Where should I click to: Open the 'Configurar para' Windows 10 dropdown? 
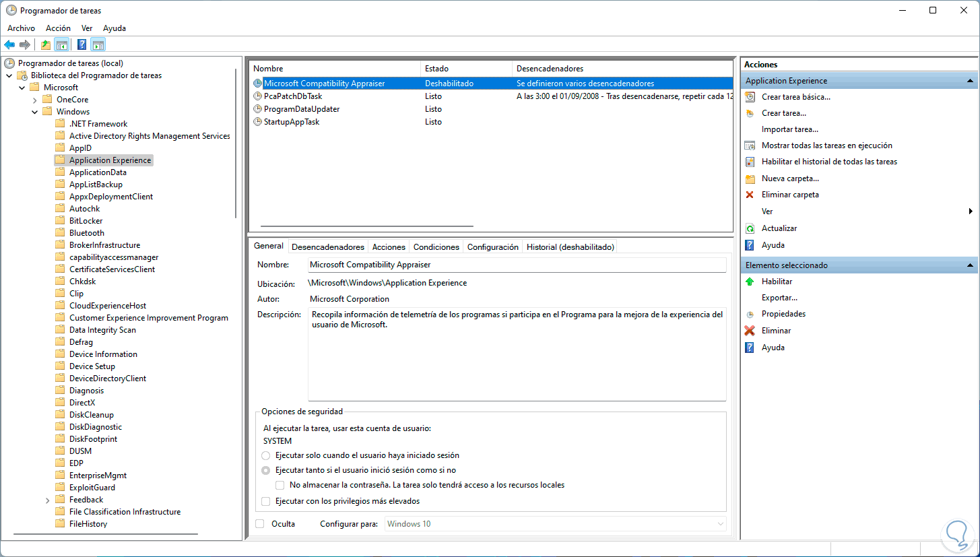click(x=556, y=524)
